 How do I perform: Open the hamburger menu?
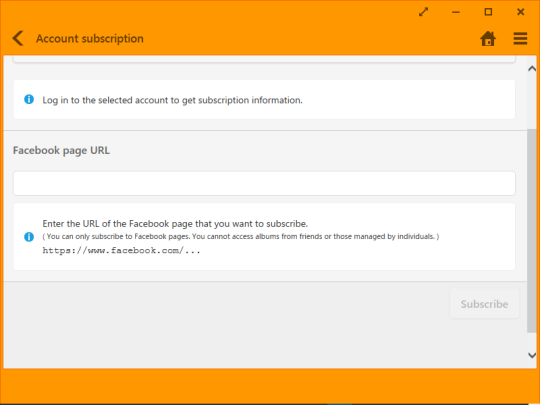[x=520, y=38]
